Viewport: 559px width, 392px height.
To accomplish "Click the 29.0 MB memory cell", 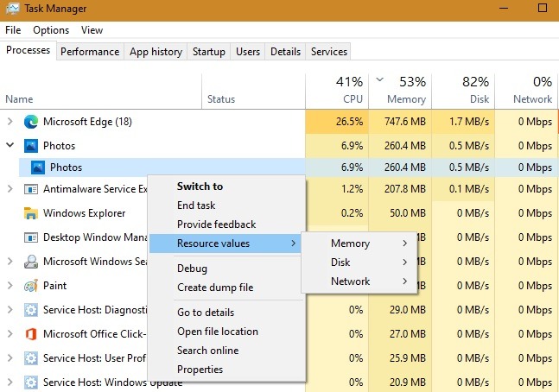I will pos(400,310).
